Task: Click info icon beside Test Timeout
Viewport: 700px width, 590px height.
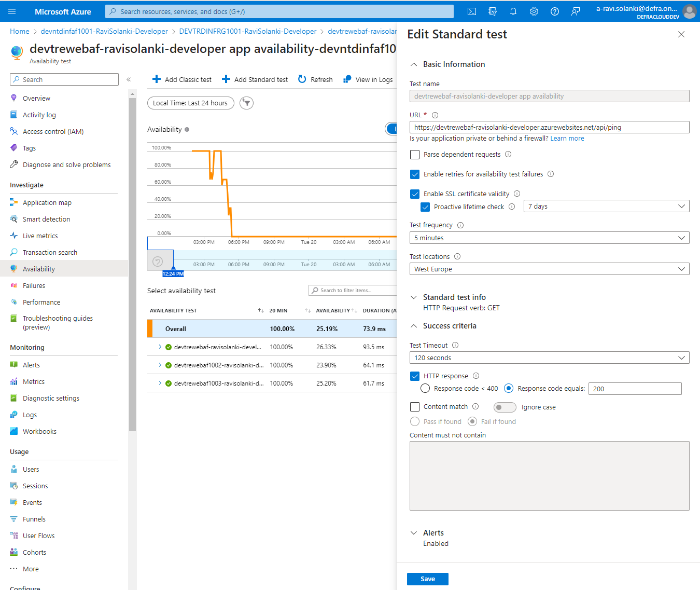Action: [x=455, y=345]
